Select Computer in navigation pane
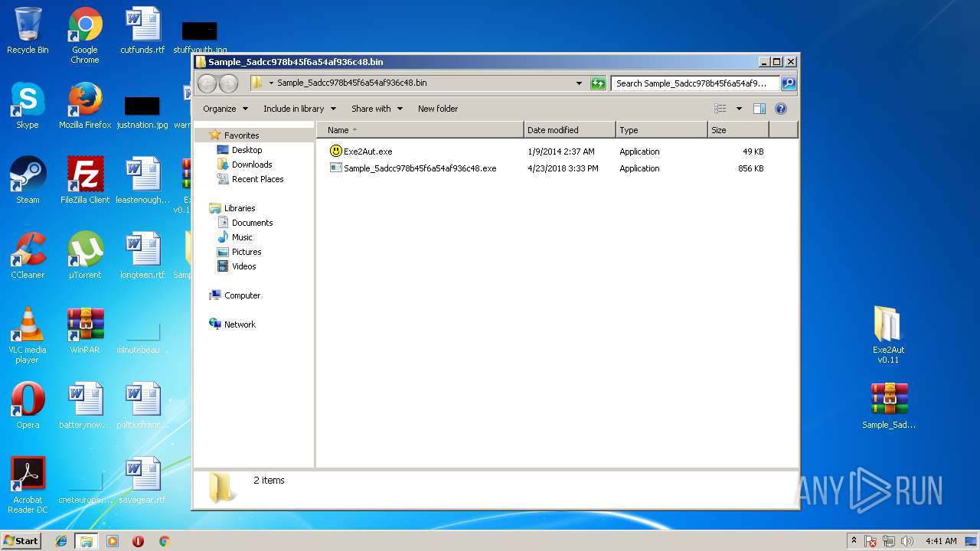 (242, 295)
